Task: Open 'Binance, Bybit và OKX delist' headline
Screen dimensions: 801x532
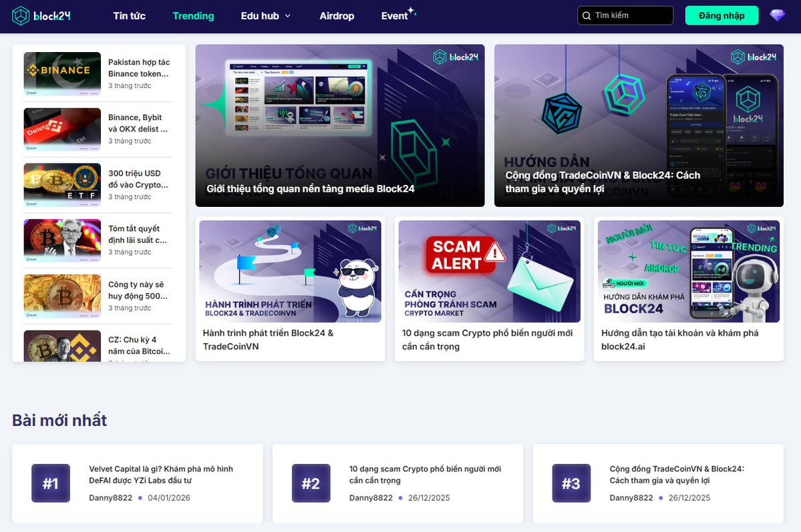Action: click(x=138, y=123)
